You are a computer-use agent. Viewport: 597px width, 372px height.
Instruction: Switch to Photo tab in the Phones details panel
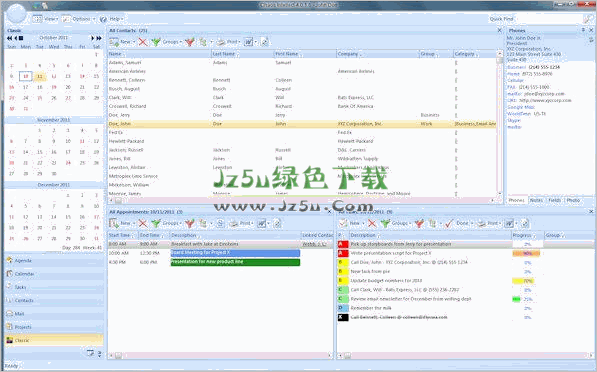click(x=573, y=200)
